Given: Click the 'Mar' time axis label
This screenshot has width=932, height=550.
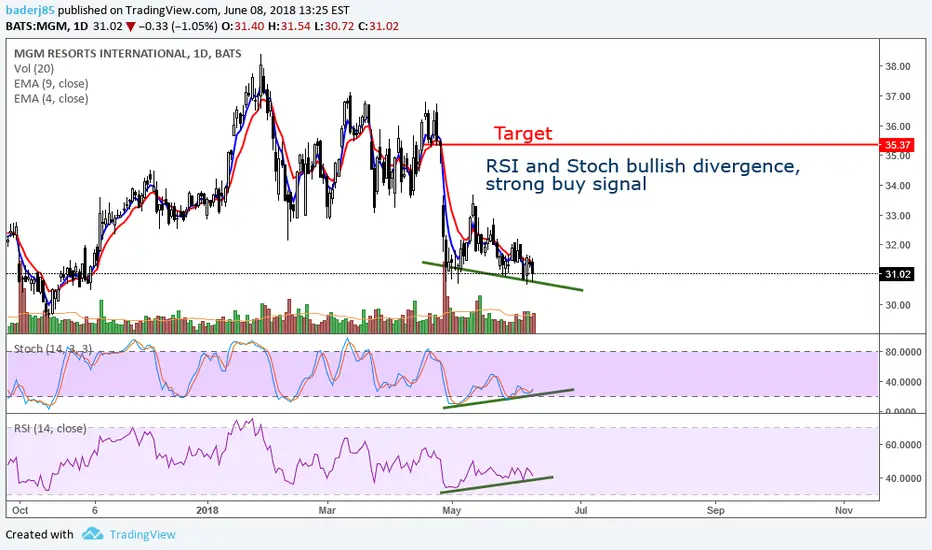Looking at the screenshot, I should click(327, 510).
